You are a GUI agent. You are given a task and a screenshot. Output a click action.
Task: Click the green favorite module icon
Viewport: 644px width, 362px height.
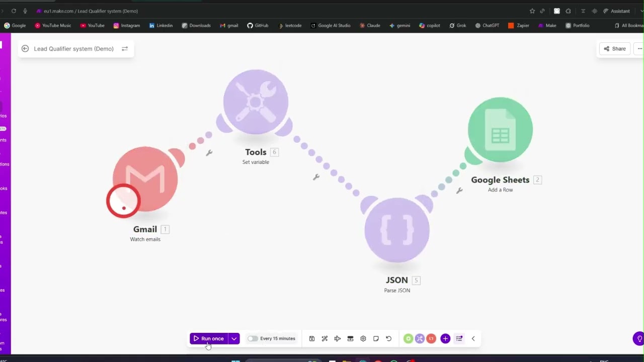pyautogui.click(x=408, y=339)
